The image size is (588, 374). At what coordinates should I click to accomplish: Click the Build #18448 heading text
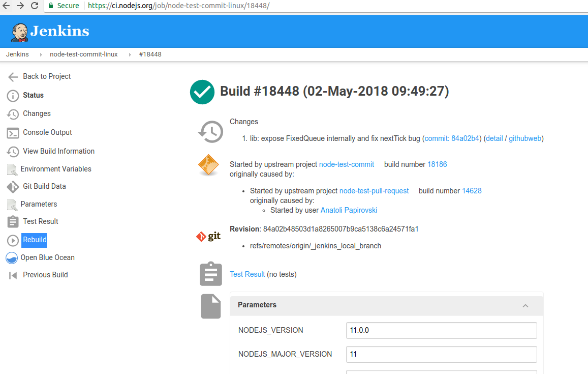(334, 91)
